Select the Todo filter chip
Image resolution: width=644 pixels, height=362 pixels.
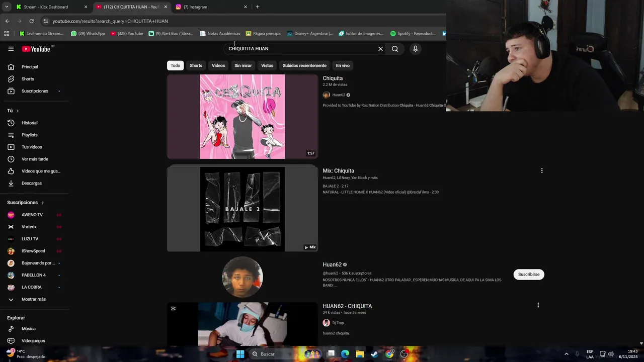pyautogui.click(x=175, y=65)
